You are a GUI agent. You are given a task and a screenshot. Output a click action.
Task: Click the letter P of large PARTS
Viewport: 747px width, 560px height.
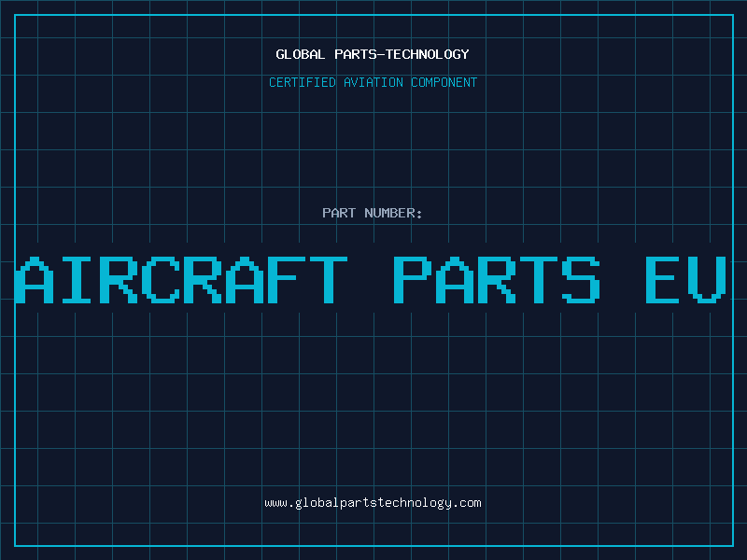[412, 280]
